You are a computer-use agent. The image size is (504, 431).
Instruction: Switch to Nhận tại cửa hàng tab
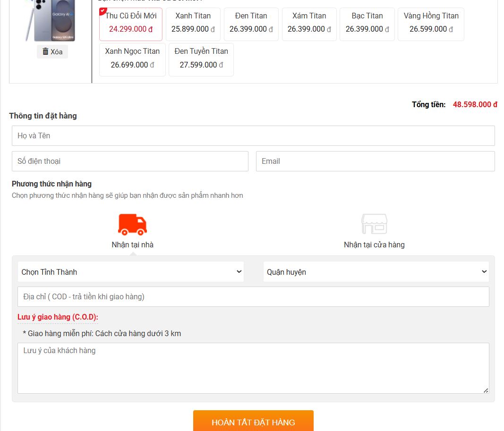(374, 245)
